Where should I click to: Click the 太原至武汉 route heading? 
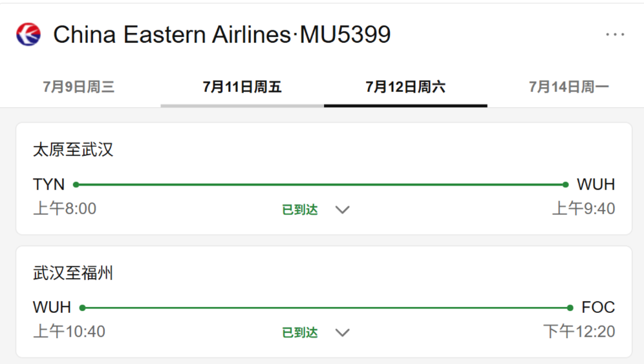pos(73,149)
